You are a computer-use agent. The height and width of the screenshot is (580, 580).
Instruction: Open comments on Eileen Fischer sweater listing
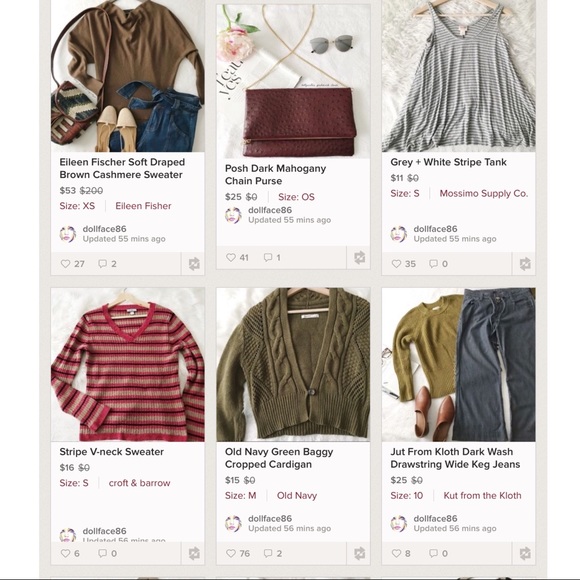coord(107,264)
